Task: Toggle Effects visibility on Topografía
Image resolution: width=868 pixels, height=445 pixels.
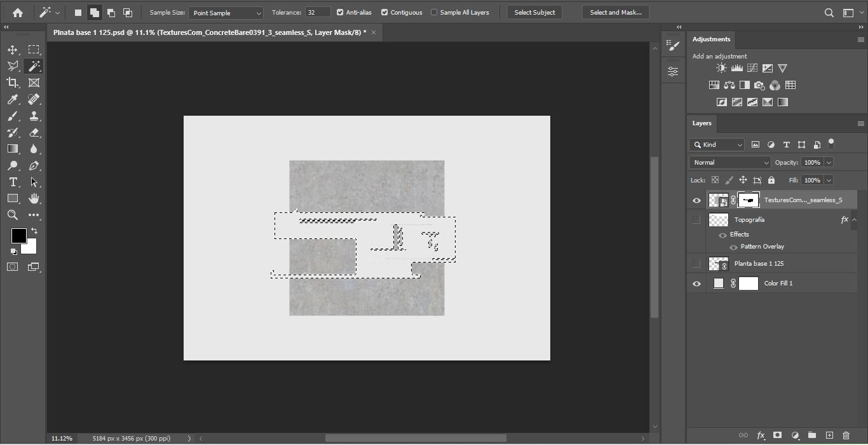Action: pyautogui.click(x=722, y=235)
